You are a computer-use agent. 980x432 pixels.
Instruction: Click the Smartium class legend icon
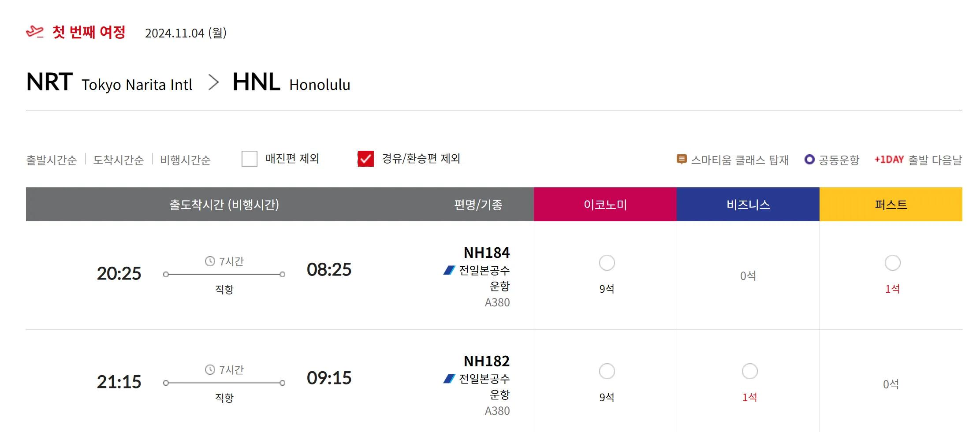pos(681,159)
